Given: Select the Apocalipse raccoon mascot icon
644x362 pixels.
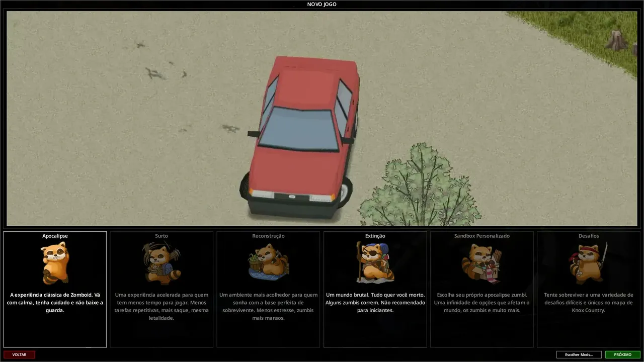Looking at the screenshot, I should [x=55, y=262].
